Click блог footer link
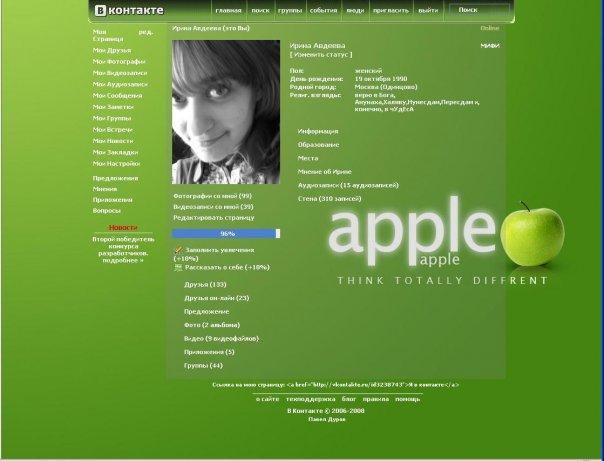Image resolution: width=604 pixels, height=461 pixels. tap(349, 399)
